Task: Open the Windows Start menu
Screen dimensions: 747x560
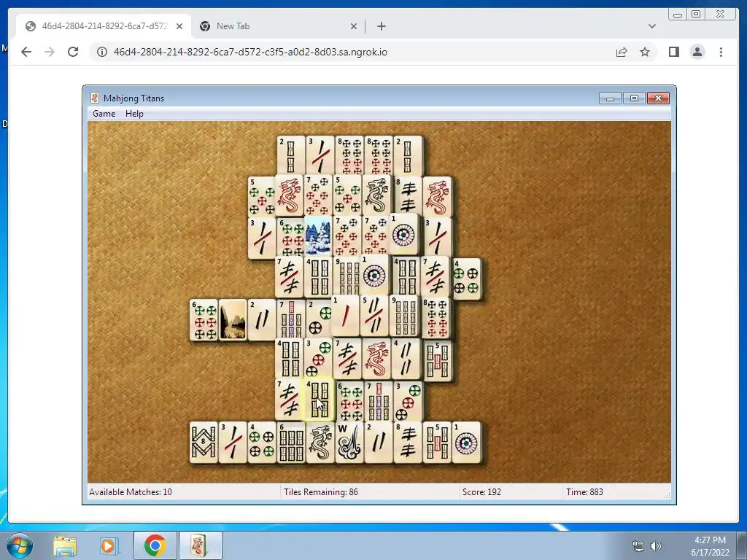Action: point(20,545)
